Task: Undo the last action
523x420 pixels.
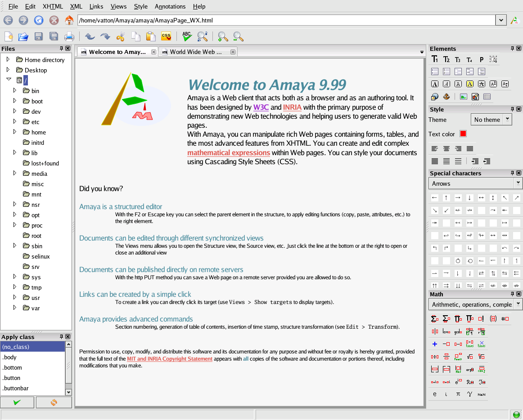Action: [x=90, y=36]
